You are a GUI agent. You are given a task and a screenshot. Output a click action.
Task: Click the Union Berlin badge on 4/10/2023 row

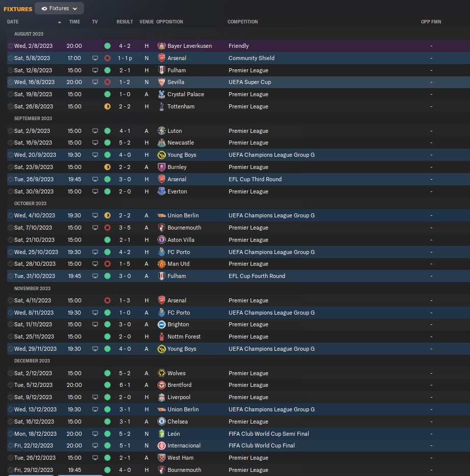[x=161, y=215]
